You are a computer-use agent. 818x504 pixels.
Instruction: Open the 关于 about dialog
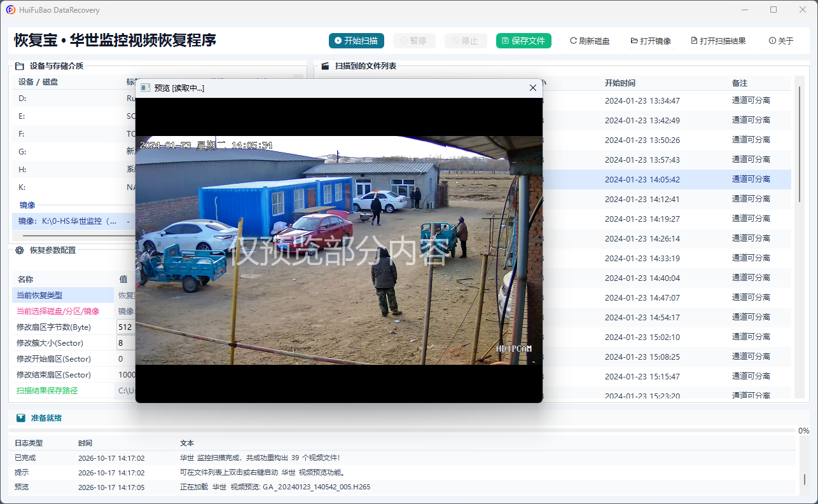click(x=781, y=41)
